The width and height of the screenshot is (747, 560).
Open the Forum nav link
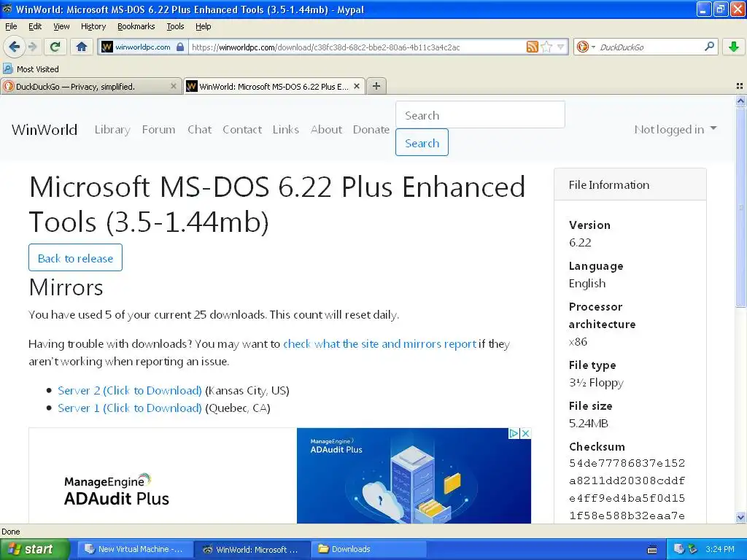[x=158, y=130]
